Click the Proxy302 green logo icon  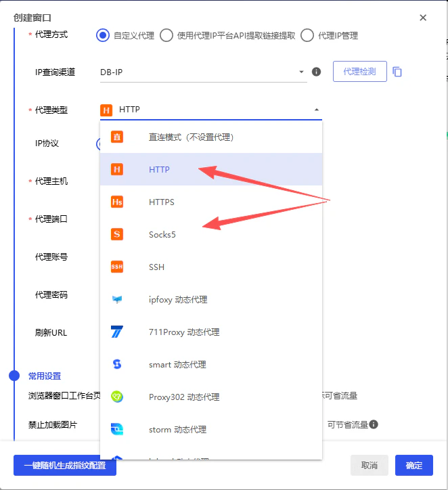tap(117, 397)
